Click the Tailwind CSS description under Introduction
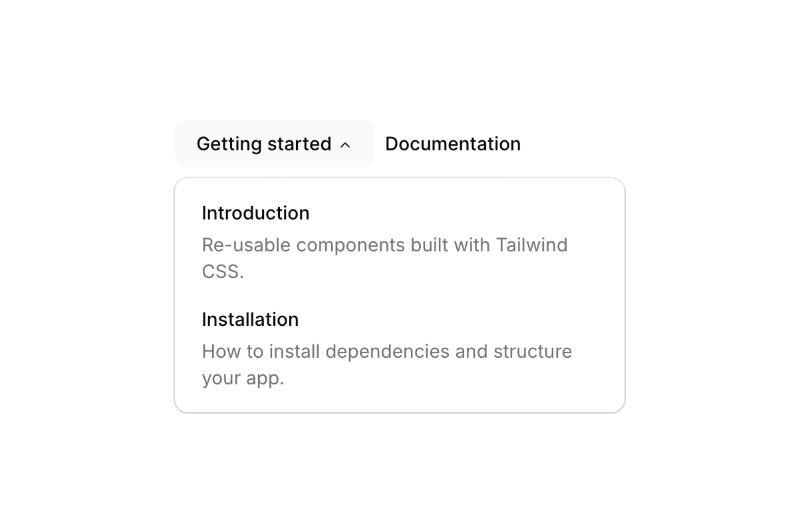The image size is (798, 532). pos(384,258)
